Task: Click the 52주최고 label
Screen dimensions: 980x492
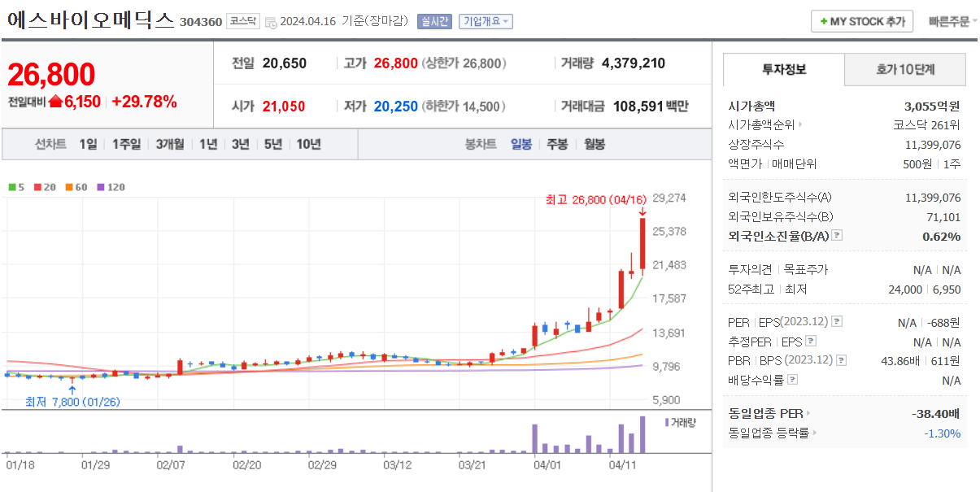Action: [751, 290]
